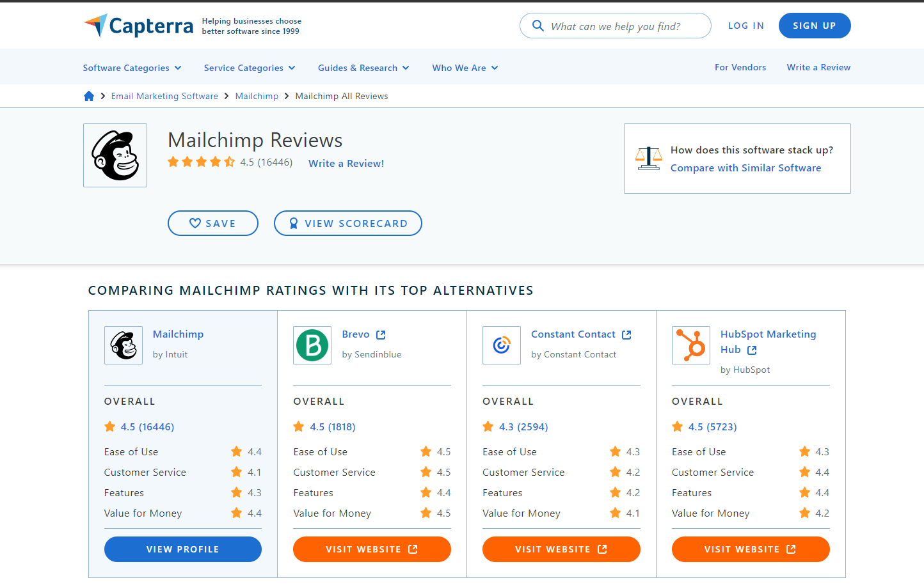
Task: Open the Mailchimp product name link in card
Action: tap(178, 334)
